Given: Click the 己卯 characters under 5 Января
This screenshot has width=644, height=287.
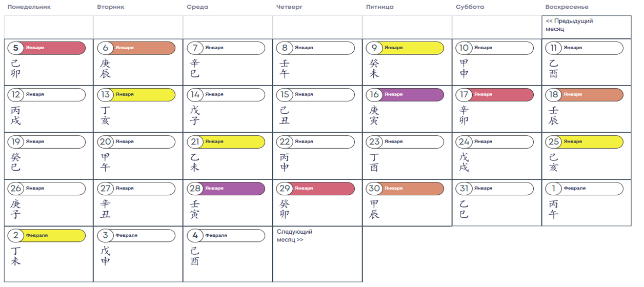Looking at the screenshot, I should 16,69.
